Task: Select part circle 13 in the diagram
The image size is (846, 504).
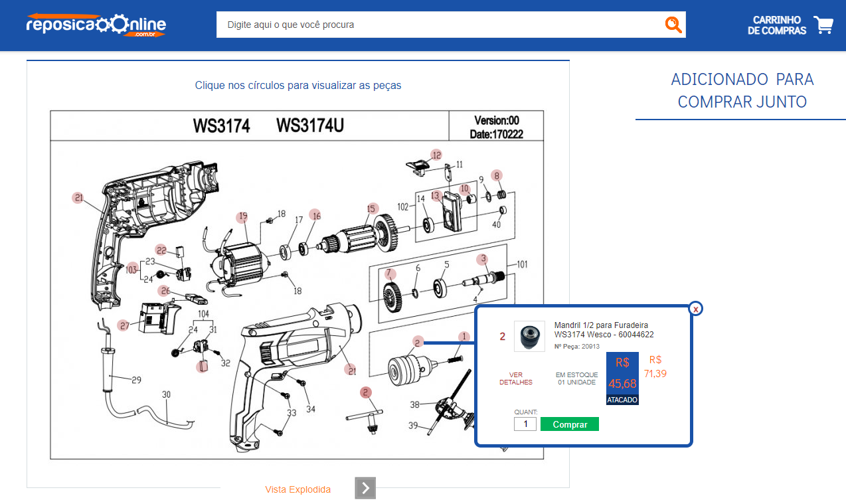Action: coord(436,195)
